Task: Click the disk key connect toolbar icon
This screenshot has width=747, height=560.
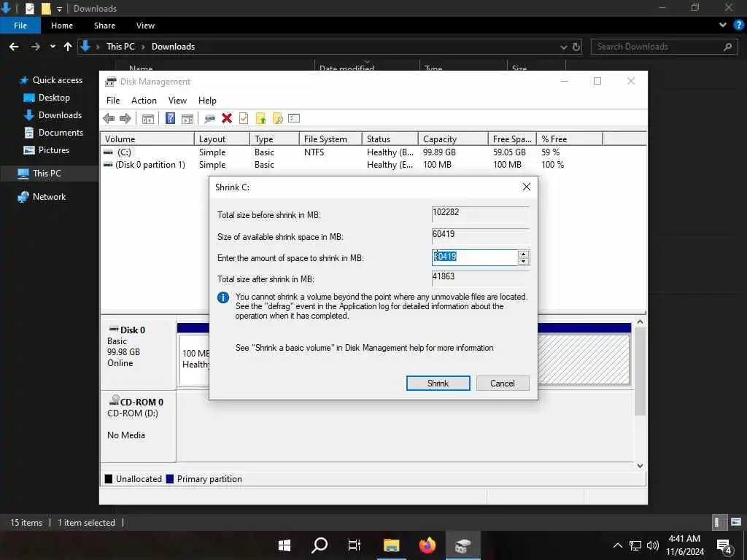Action: pyautogui.click(x=209, y=119)
